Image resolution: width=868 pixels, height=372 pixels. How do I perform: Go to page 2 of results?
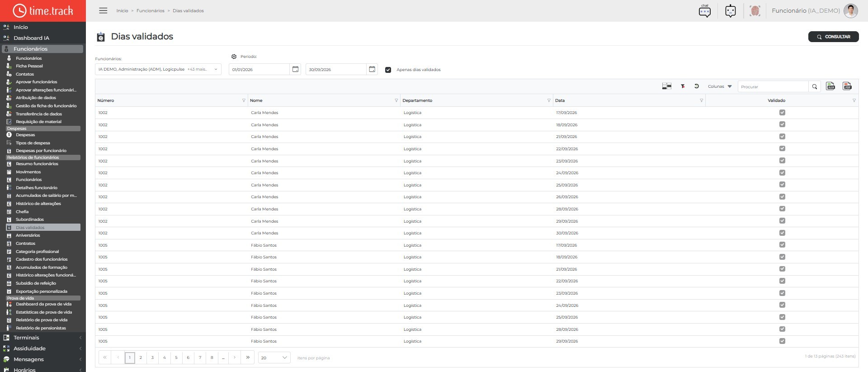(141, 358)
